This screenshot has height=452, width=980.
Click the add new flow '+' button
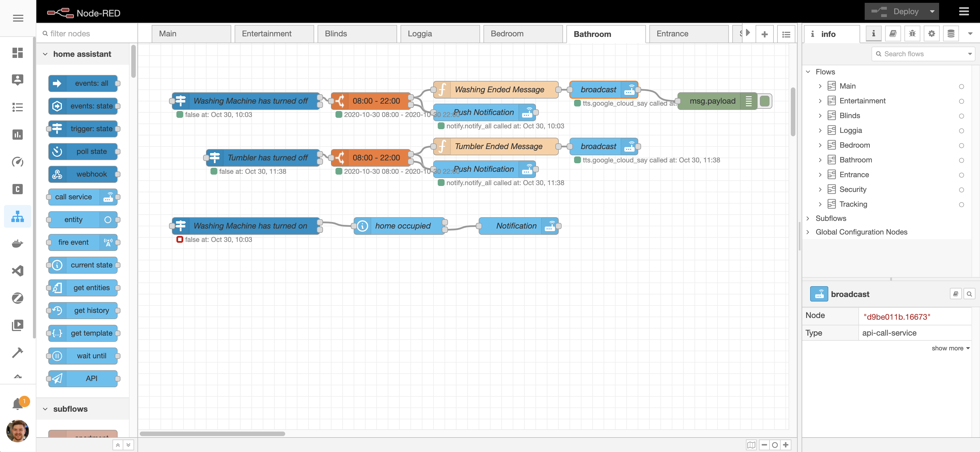tap(765, 34)
